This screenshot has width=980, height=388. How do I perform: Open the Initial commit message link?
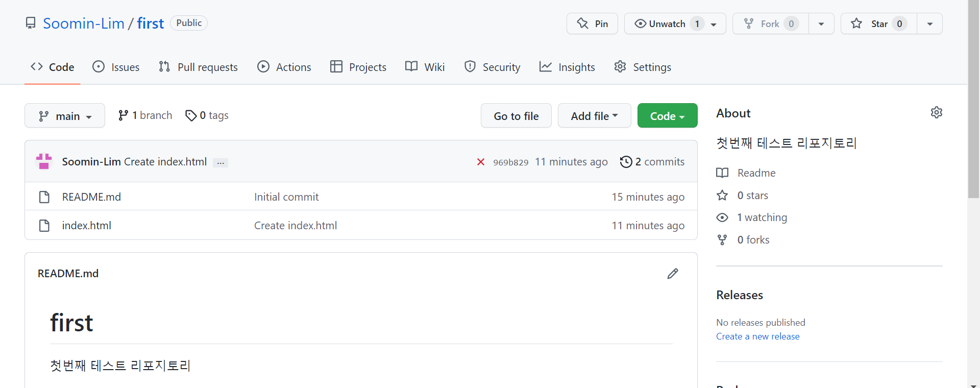pyautogui.click(x=286, y=197)
